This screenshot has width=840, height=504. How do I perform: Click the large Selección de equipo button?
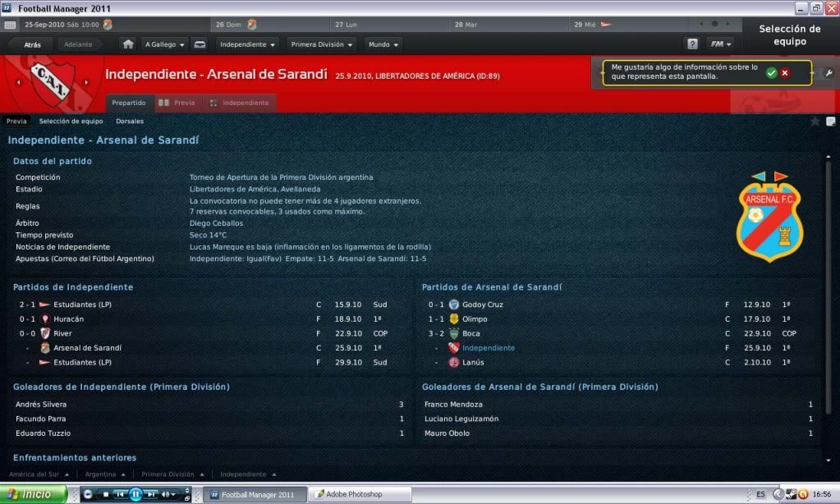point(790,35)
